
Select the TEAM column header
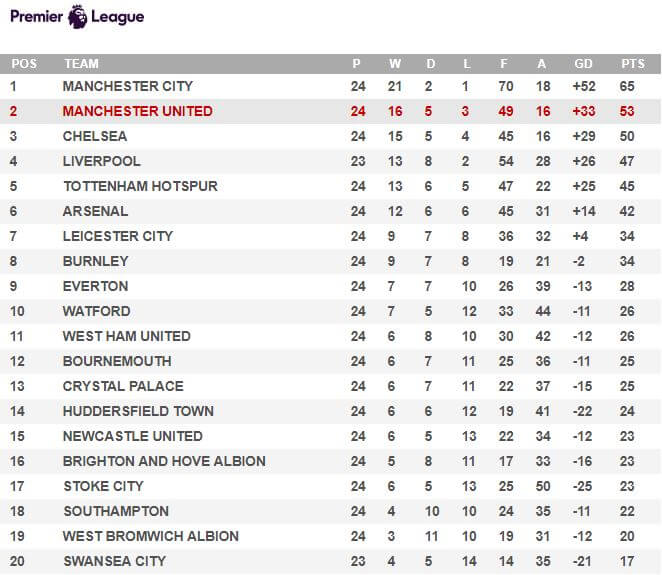(x=81, y=64)
